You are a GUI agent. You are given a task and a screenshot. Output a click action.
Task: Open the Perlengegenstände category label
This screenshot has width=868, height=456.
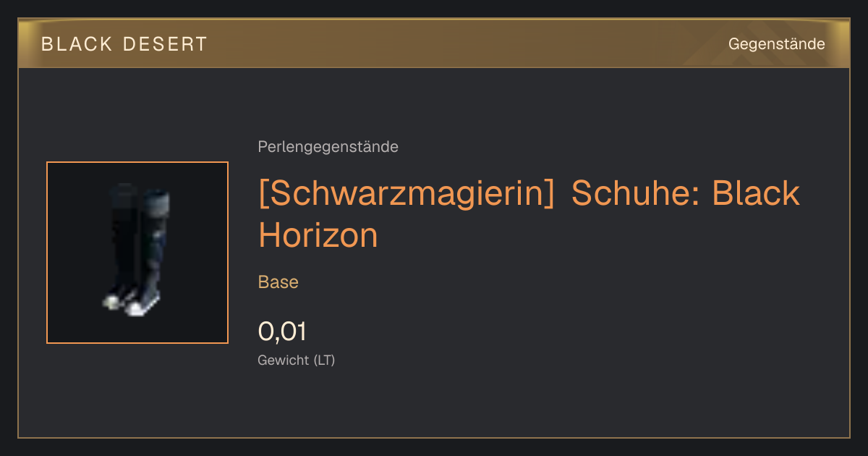[328, 147]
